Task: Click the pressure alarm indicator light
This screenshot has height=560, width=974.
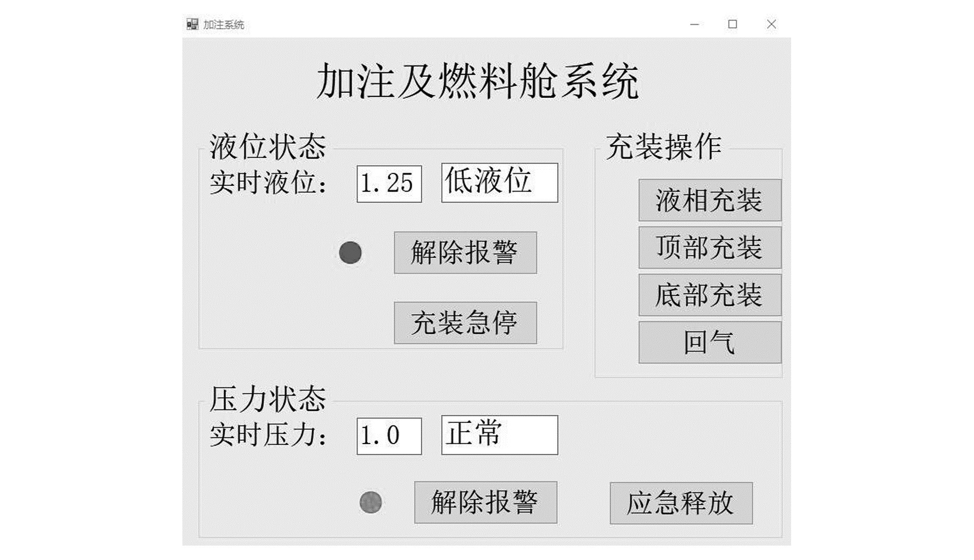Action: pos(371,502)
